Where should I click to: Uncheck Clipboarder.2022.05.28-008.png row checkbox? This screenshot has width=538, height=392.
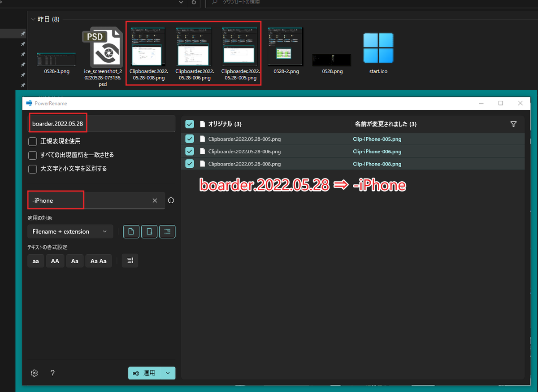coord(190,164)
